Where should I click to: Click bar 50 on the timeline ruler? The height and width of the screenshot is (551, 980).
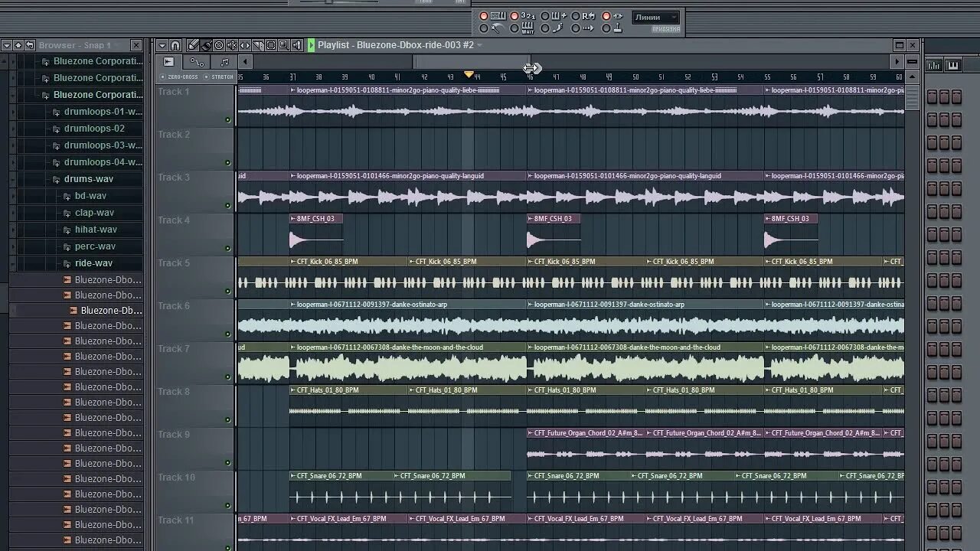click(635, 77)
